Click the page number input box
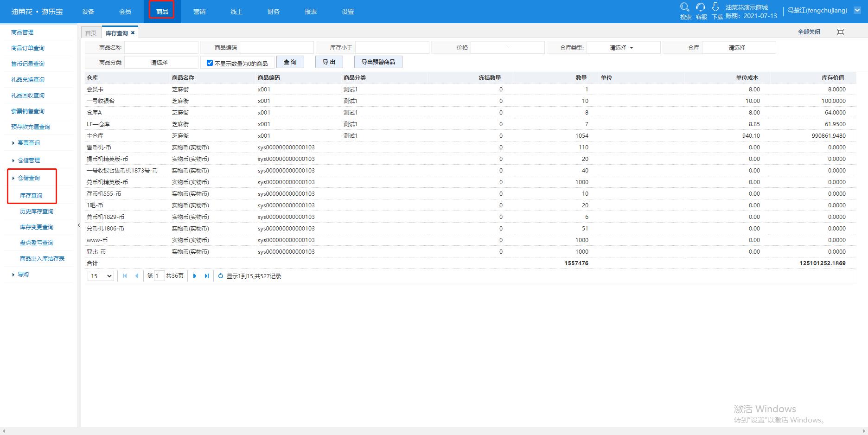The image size is (868, 435). point(159,276)
